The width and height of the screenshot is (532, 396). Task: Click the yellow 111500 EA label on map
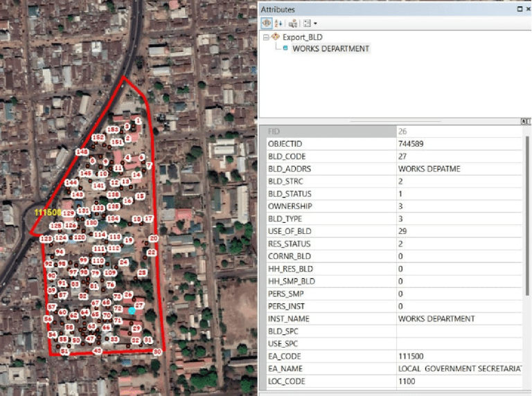click(x=48, y=213)
